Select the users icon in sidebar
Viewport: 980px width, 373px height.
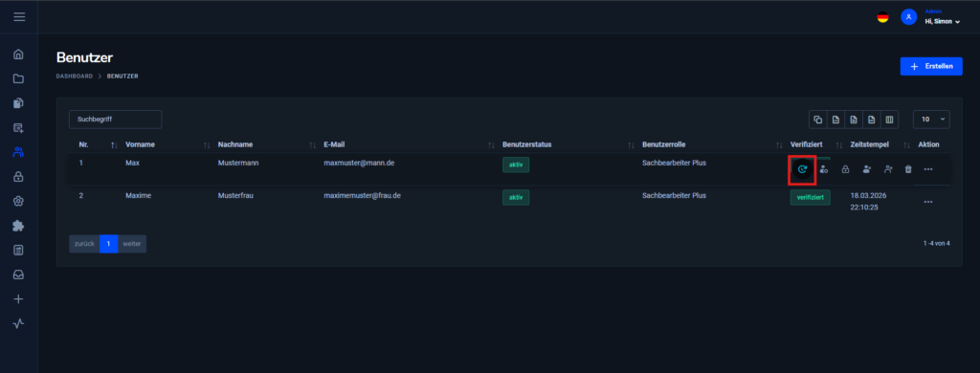point(19,152)
